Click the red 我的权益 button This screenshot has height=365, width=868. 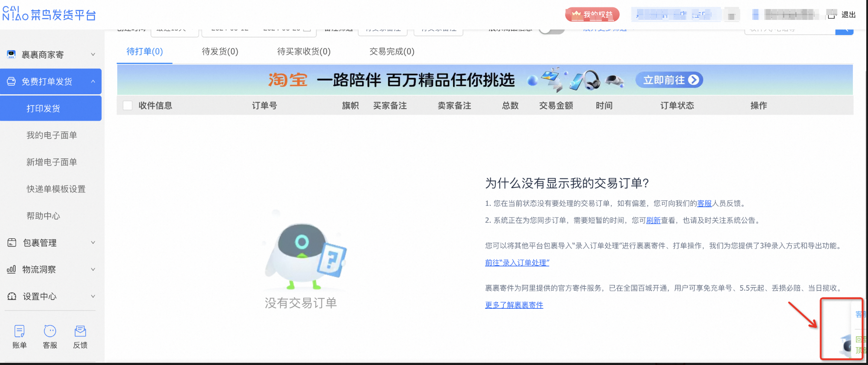click(x=592, y=15)
